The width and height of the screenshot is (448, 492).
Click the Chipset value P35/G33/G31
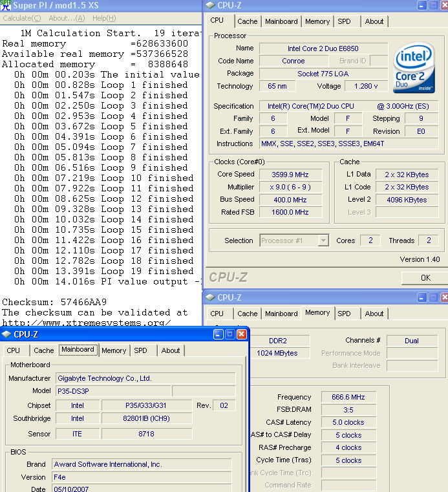[146, 405]
